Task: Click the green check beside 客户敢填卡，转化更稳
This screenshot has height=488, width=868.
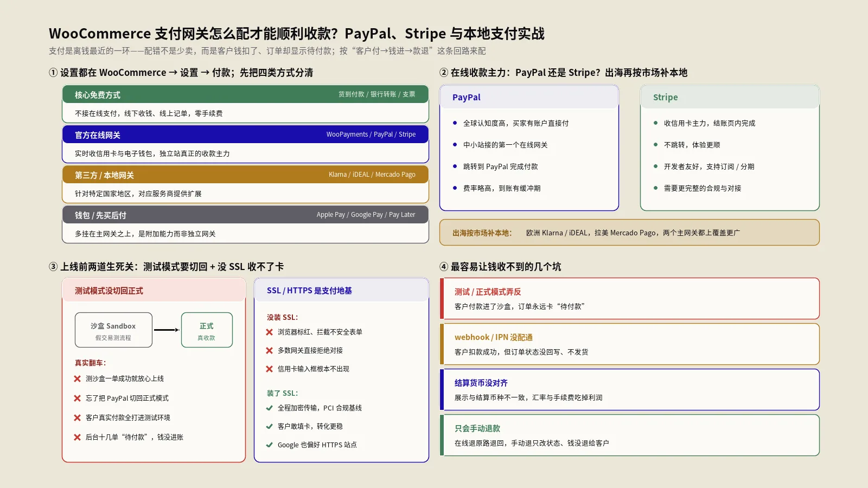Action: [269, 427]
